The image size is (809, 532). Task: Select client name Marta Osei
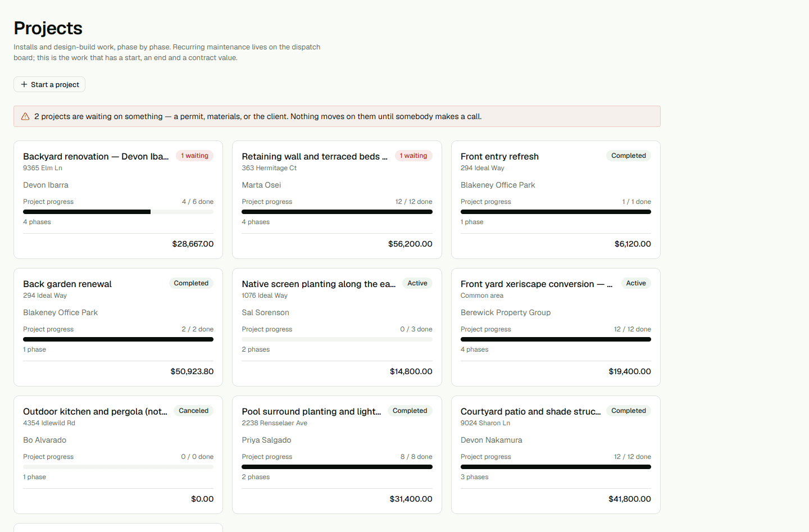[x=261, y=185]
